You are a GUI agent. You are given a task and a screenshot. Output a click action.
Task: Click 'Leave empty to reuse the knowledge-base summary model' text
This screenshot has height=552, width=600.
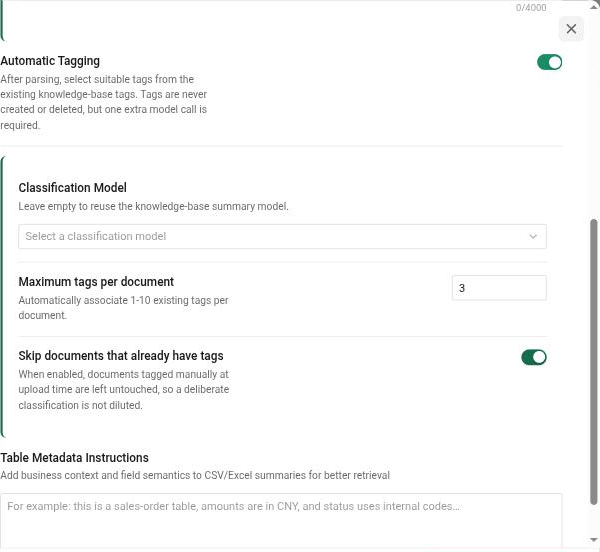click(153, 207)
